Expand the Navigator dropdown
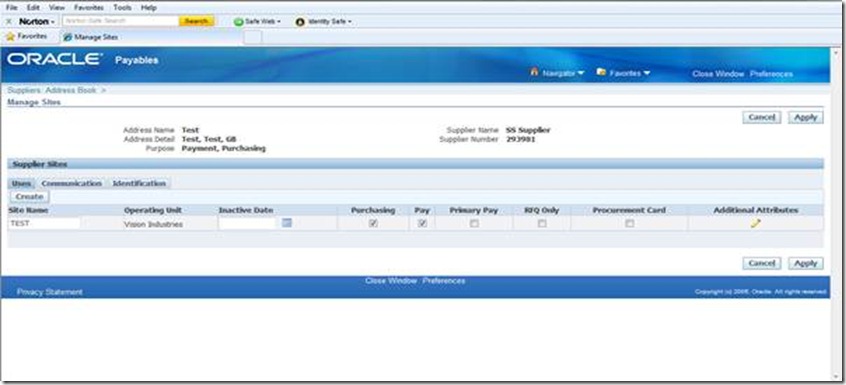Viewport: 846px width, 385px height. (x=581, y=73)
